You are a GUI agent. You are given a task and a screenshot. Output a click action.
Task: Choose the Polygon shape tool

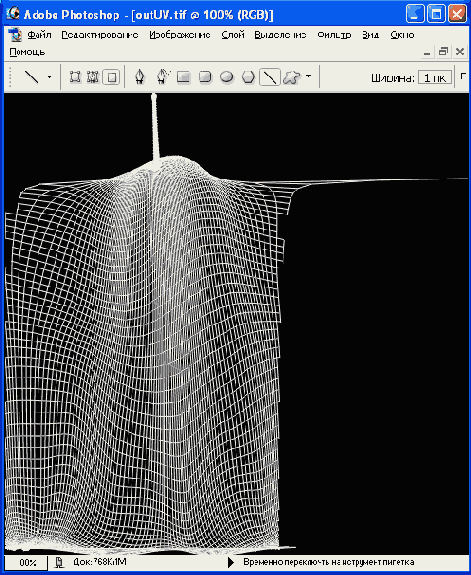(x=249, y=77)
